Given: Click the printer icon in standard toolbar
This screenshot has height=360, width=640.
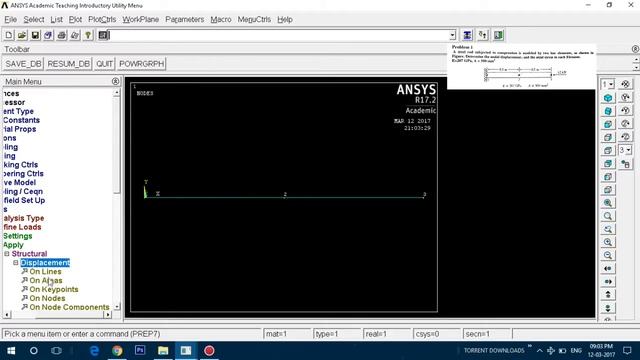Looking at the screenshot, I should [62, 35].
